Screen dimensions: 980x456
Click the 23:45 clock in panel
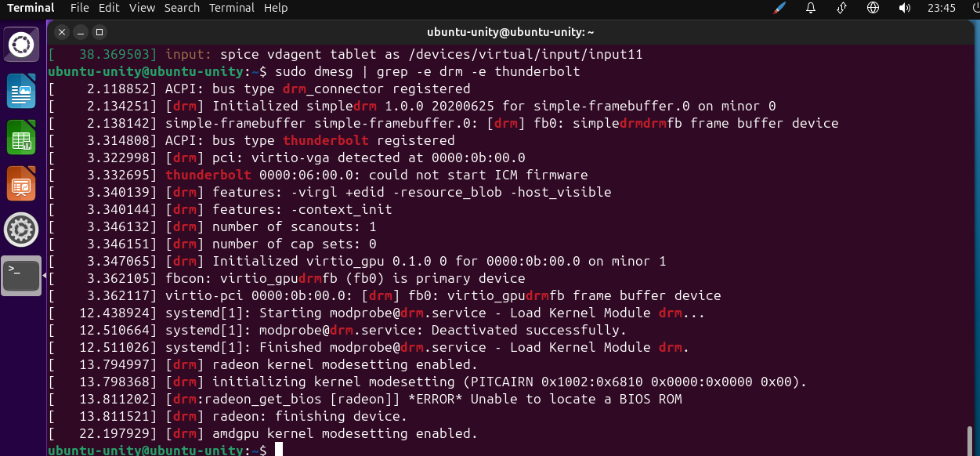click(x=941, y=8)
